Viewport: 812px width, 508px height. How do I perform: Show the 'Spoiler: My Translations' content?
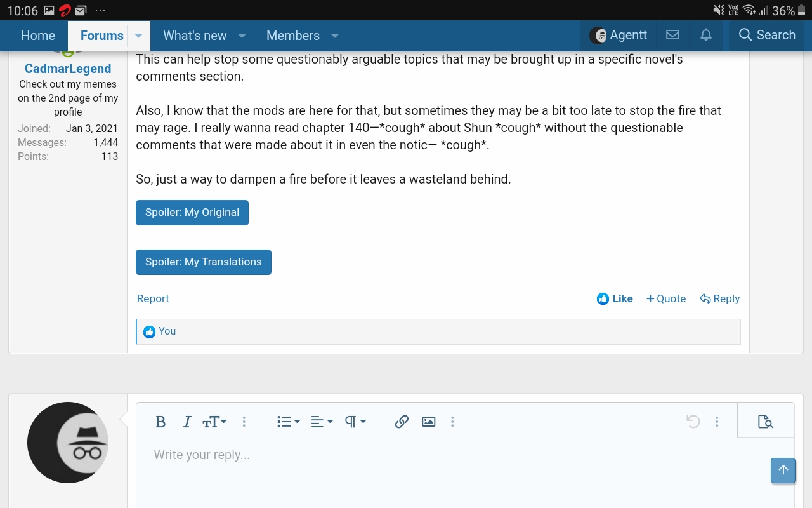tap(203, 262)
